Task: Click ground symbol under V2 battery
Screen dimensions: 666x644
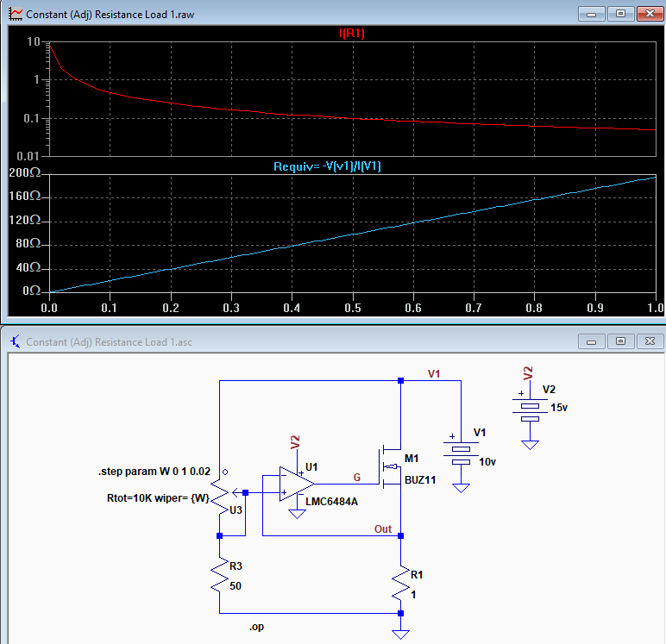Action: click(x=530, y=445)
